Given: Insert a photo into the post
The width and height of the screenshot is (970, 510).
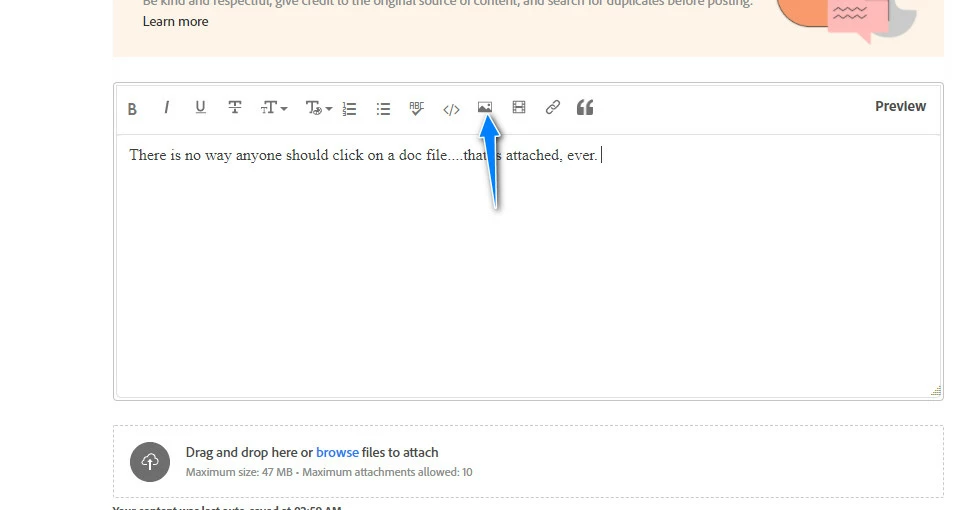Looking at the screenshot, I should tap(485, 107).
